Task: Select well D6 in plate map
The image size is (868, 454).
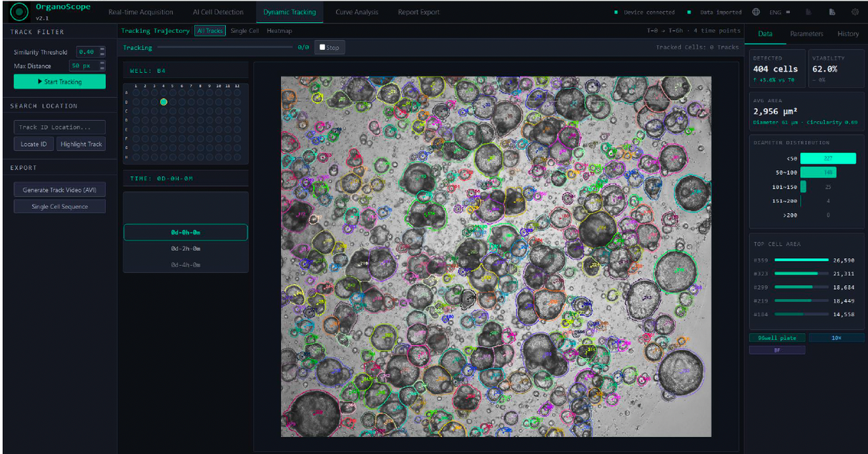Action: click(x=182, y=120)
